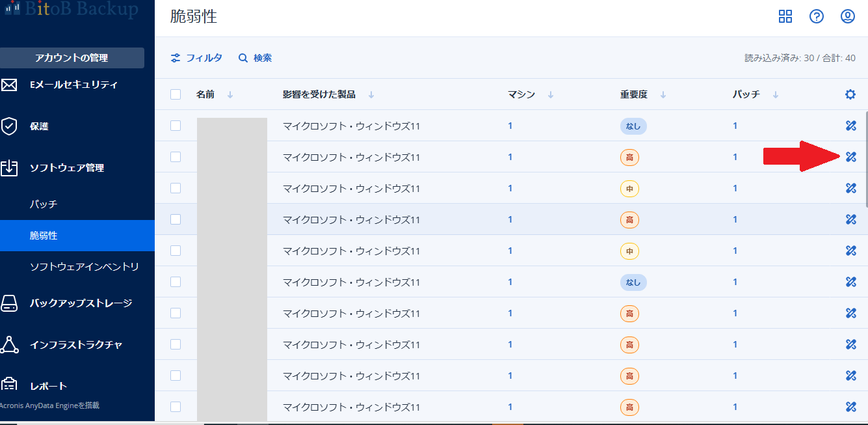Click the remediation wrench icon in third row

tap(850, 188)
